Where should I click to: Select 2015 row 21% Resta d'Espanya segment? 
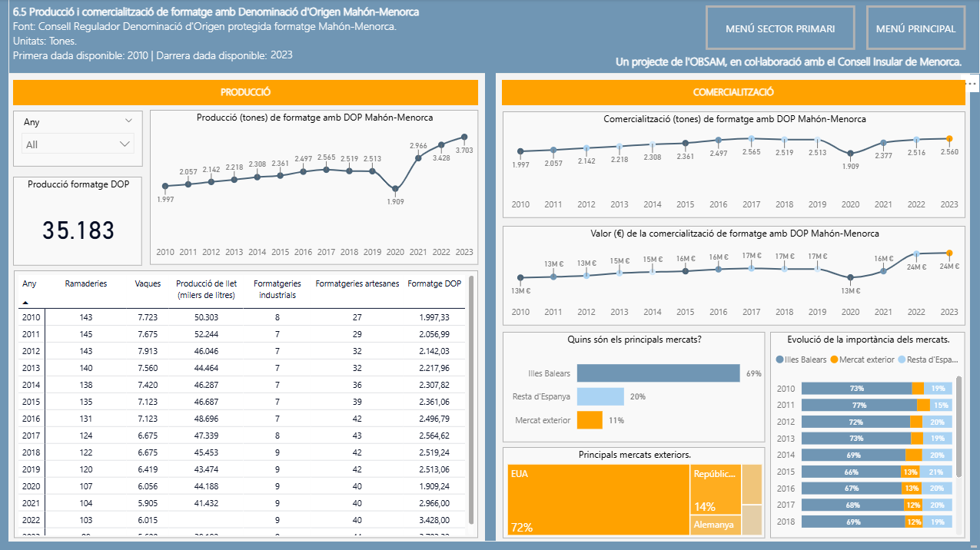936,472
